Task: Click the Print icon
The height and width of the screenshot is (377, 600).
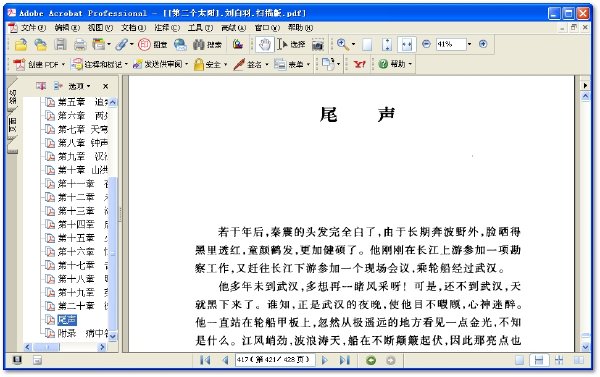Action: [x=80, y=45]
